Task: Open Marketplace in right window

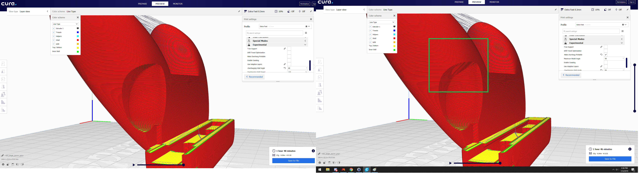Action: coord(621,2)
